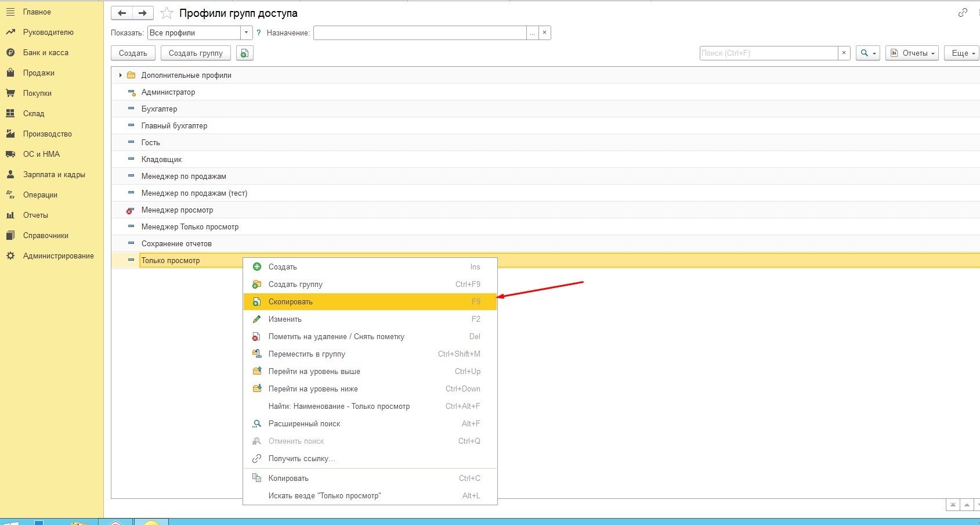
Task: Open the Еще dropdown menu
Action: coord(962,53)
